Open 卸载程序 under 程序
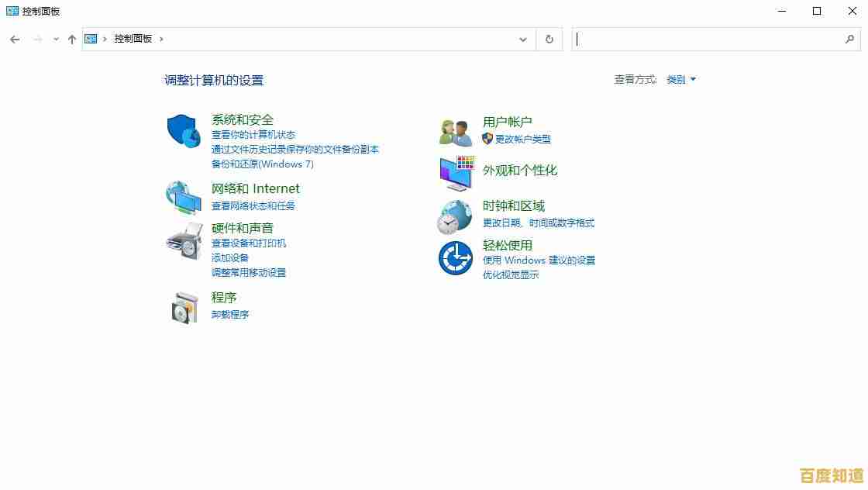 [230, 314]
